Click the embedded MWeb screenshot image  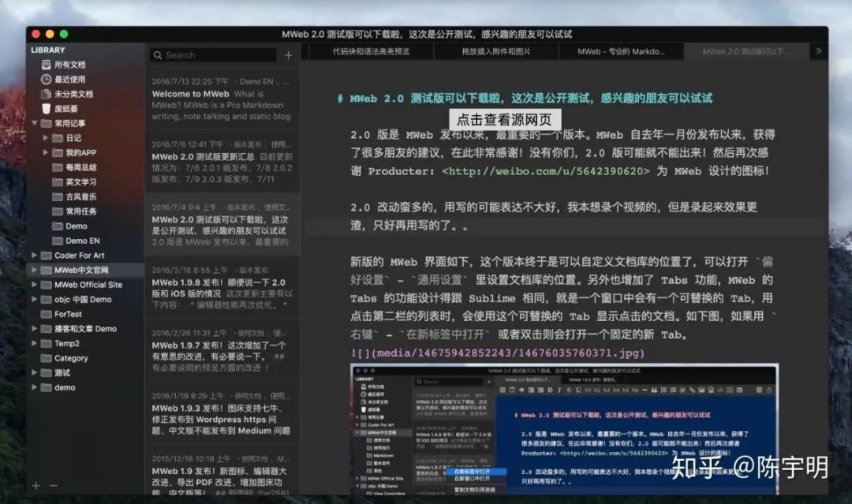(x=564, y=429)
